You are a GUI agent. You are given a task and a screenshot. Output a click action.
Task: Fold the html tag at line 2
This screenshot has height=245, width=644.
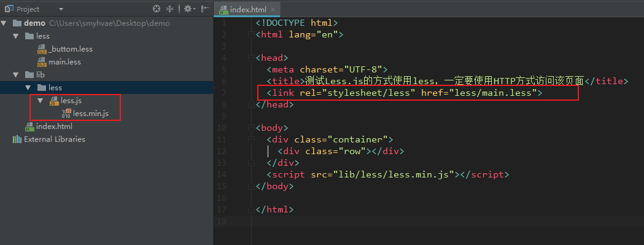(x=251, y=34)
